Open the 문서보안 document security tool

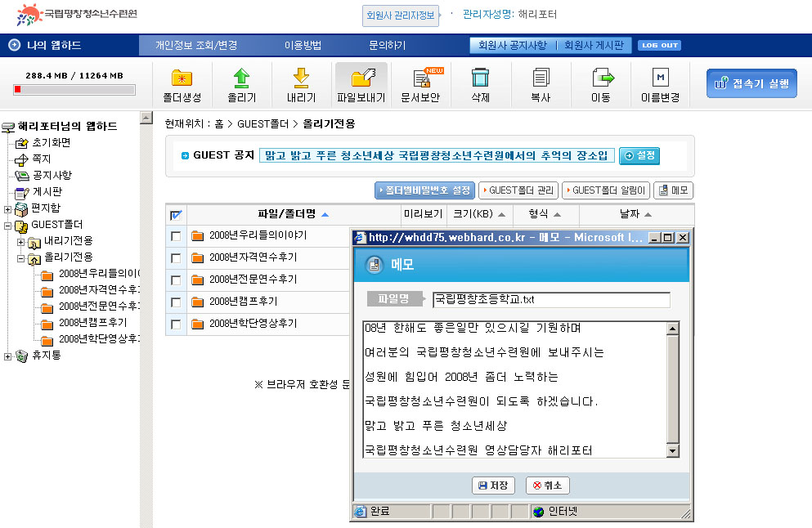coord(420,84)
